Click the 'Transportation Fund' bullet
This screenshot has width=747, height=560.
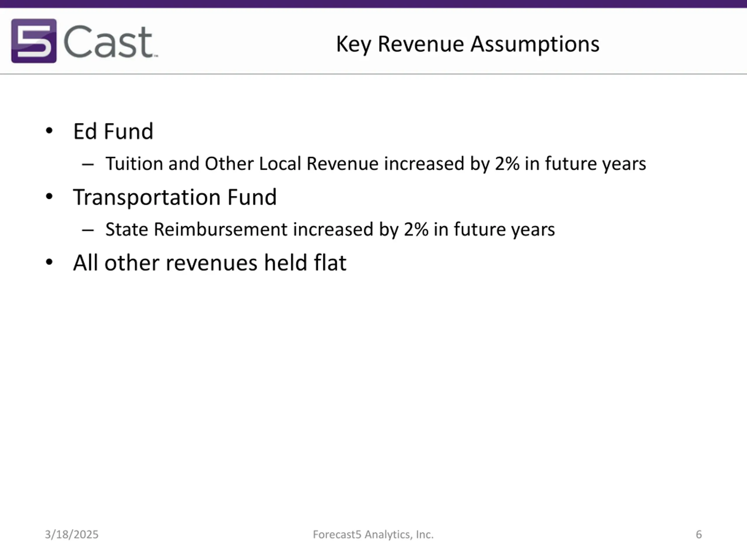click(x=174, y=197)
